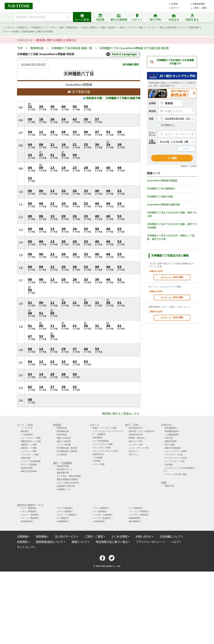This screenshot has height=644, width=214.
Task: Click the タクシー料金検索 submenu item
Action: tap(11, 32)
